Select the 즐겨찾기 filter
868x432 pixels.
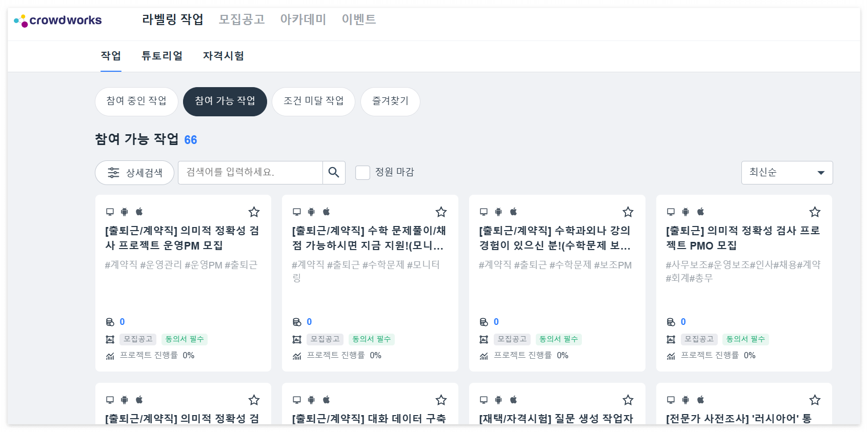click(x=390, y=101)
